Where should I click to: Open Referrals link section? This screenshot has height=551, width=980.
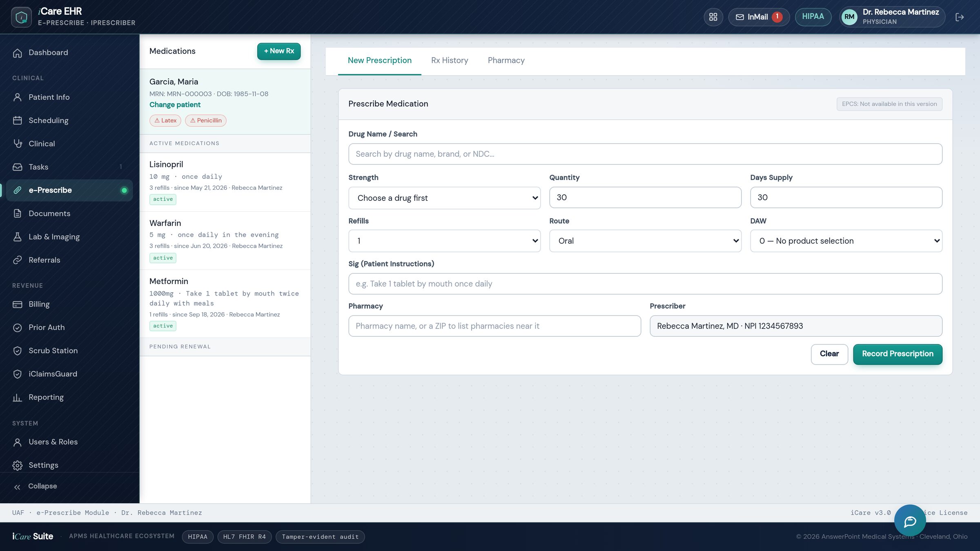69,260
